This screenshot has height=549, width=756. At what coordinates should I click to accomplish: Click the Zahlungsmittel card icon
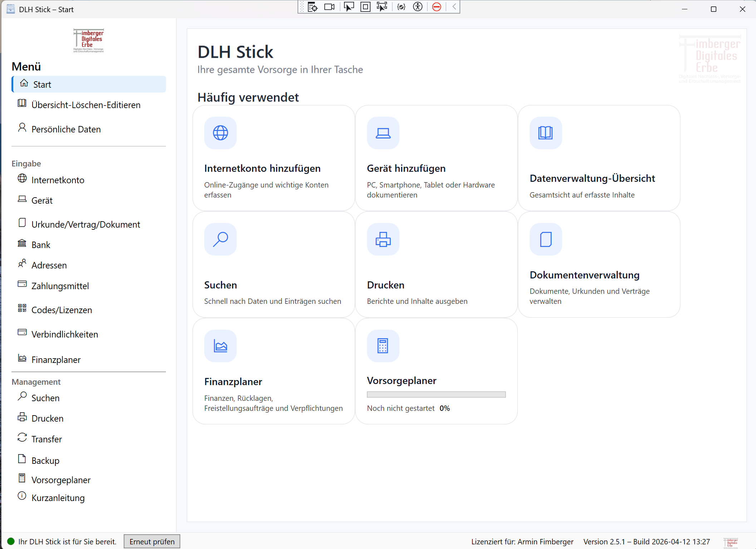pyautogui.click(x=22, y=284)
